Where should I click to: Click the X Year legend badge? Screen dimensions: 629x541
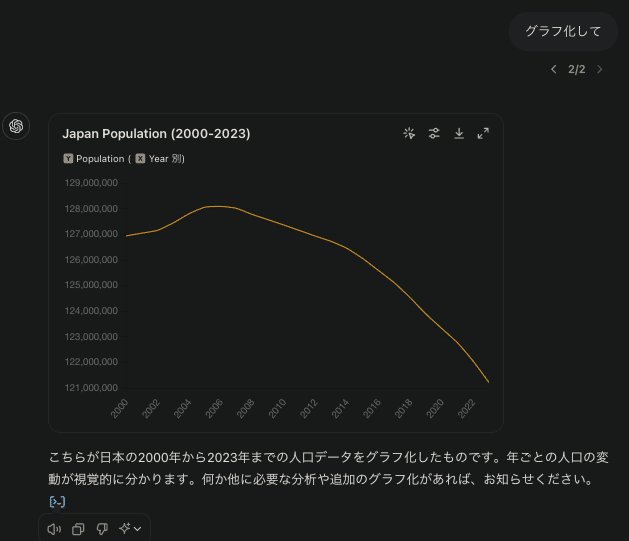140,158
